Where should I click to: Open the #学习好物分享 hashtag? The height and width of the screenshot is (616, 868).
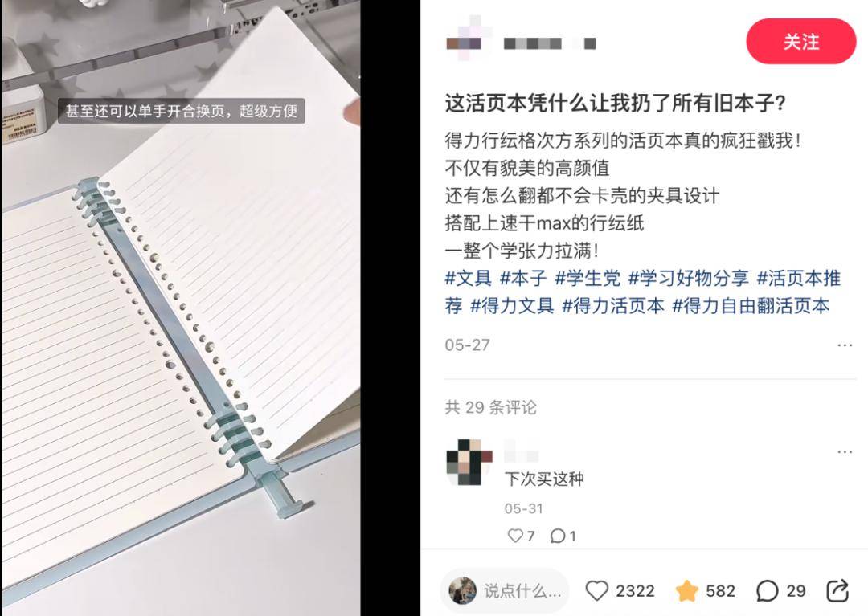[689, 278]
